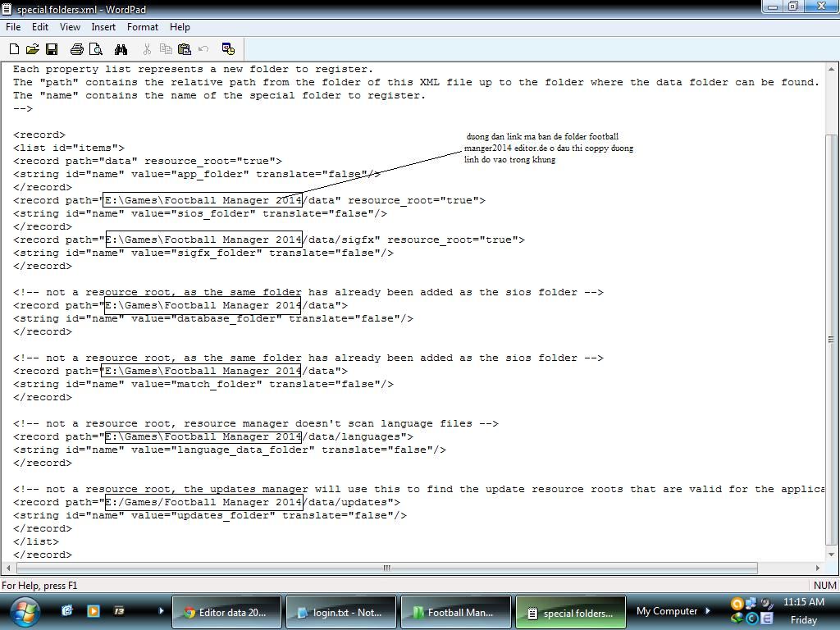Viewport: 840px width, 630px height.
Task: Copy selection with the Copy icon
Action: pyautogui.click(x=166, y=49)
